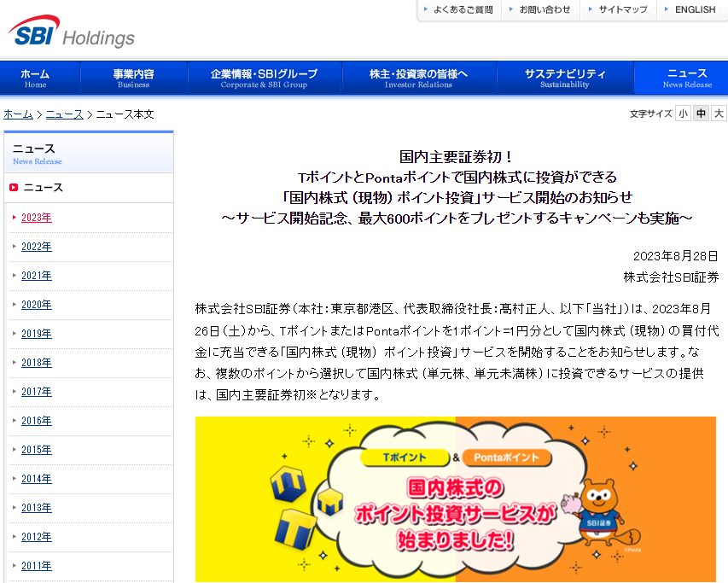Open the 2021年 news archive
728x583 pixels.
click(36, 276)
